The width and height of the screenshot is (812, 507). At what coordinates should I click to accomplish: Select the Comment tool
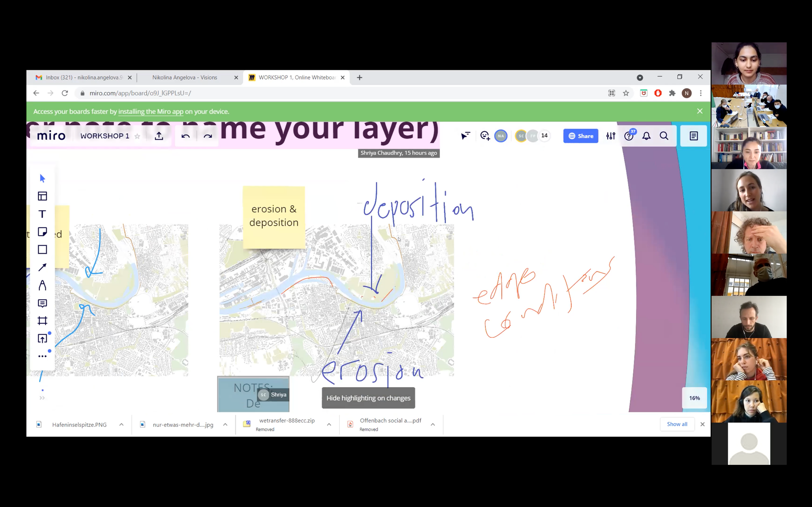42,303
